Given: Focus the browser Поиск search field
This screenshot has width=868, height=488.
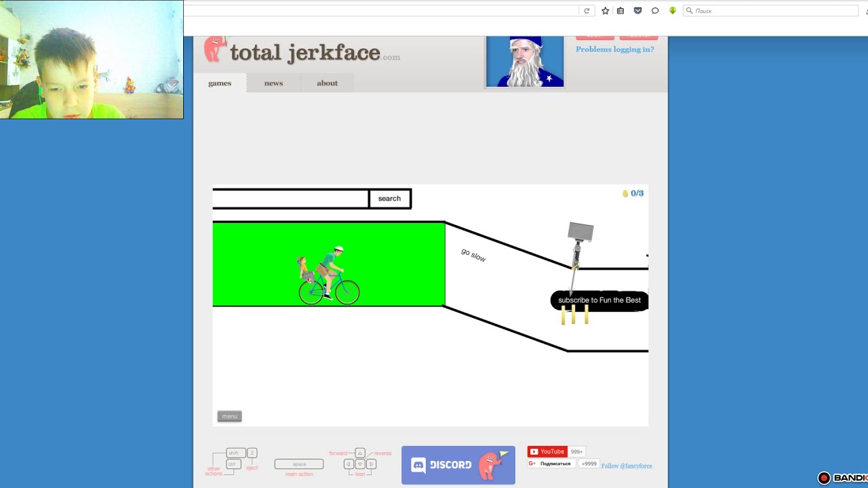Looking at the screenshot, I should pos(770,11).
